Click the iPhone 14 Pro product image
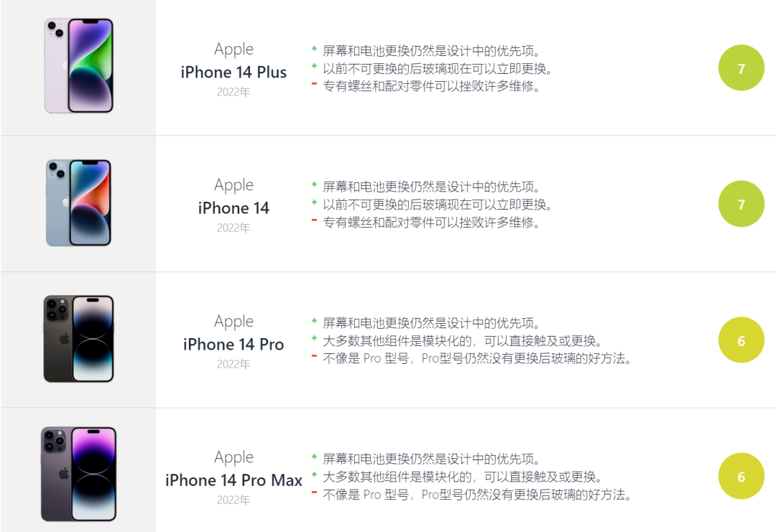The height and width of the screenshot is (532, 776). click(79, 339)
